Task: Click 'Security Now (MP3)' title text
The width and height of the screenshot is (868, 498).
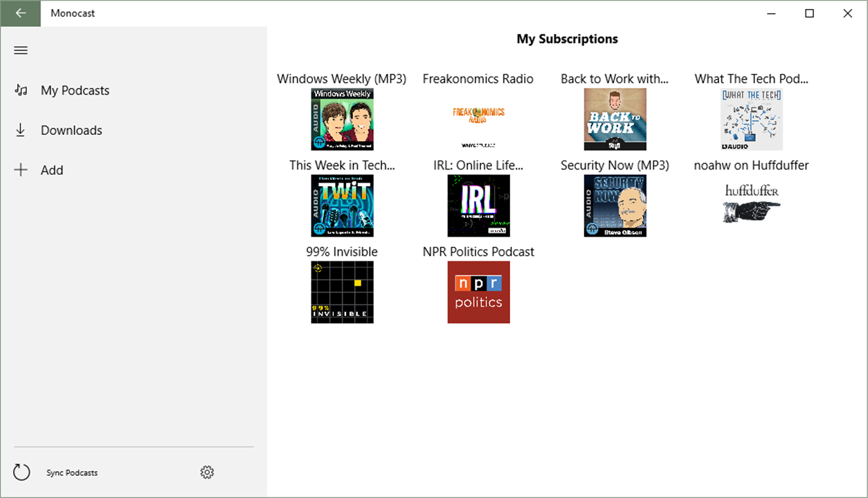Action: pyautogui.click(x=615, y=165)
